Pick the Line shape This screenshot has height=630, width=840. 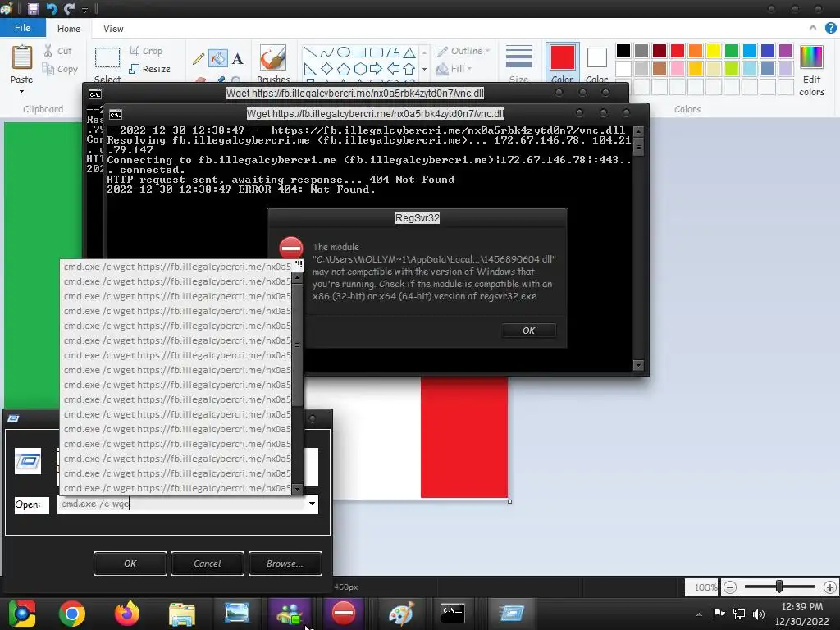[309, 52]
